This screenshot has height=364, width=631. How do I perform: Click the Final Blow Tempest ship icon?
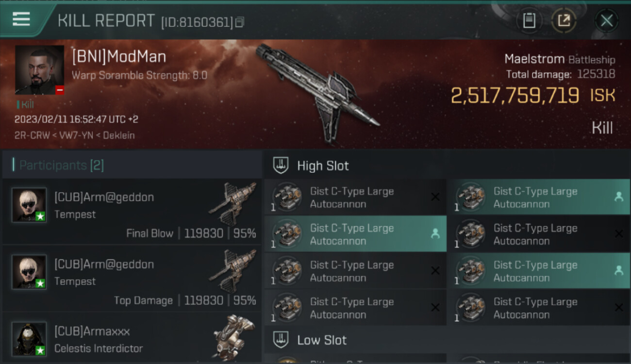[233, 203]
